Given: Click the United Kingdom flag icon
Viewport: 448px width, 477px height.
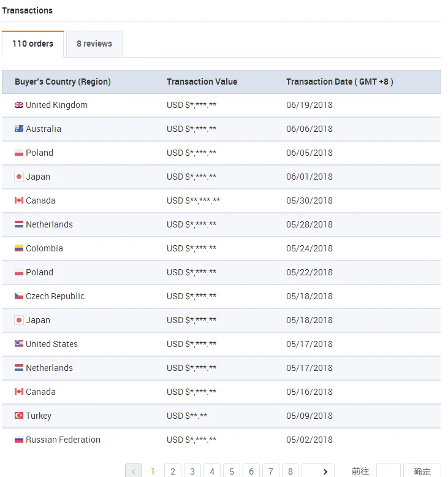Looking at the screenshot, I should coord(19,105).
